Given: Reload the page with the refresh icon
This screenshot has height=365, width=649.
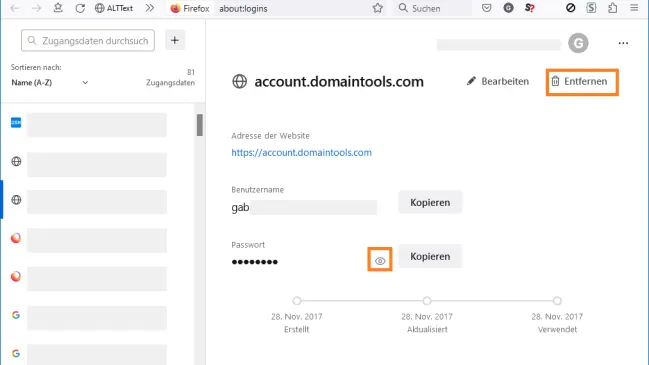Looking at the screenshot, I should 80,8.
